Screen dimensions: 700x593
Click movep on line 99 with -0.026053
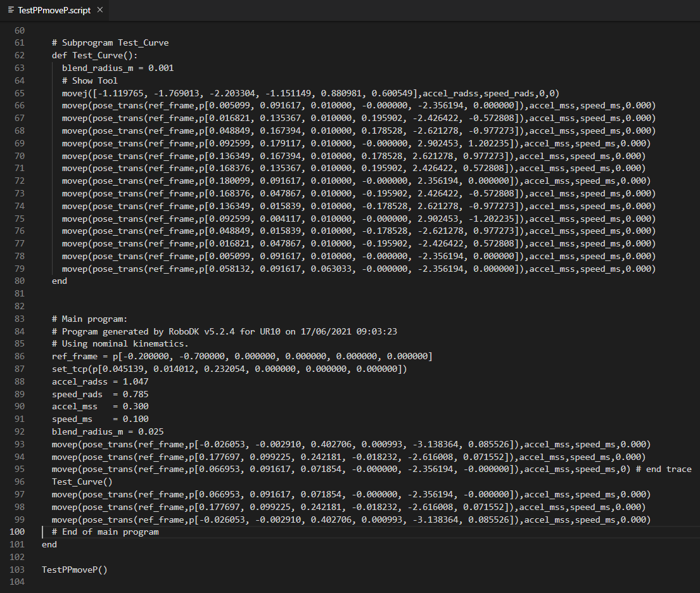click(352, 520)
